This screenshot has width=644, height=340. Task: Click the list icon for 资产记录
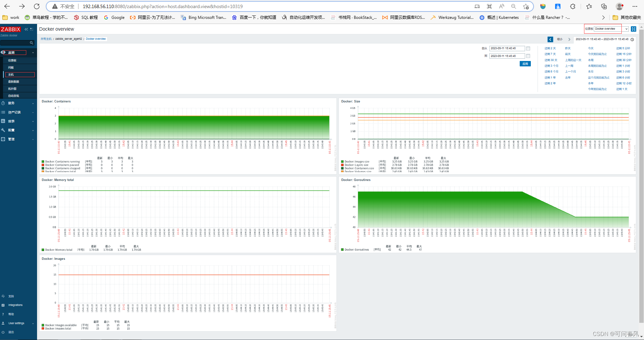[x=3, y=112]
